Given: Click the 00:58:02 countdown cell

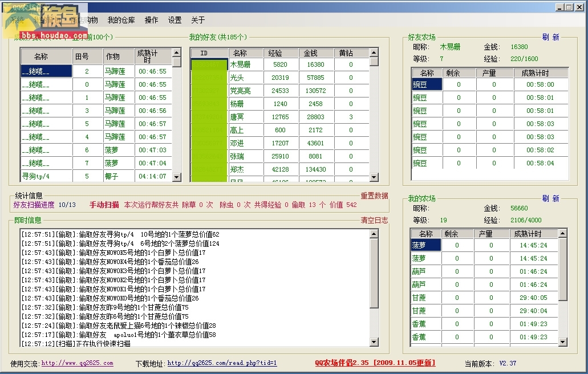Looking at the screenshot, I should click(541, 151).
